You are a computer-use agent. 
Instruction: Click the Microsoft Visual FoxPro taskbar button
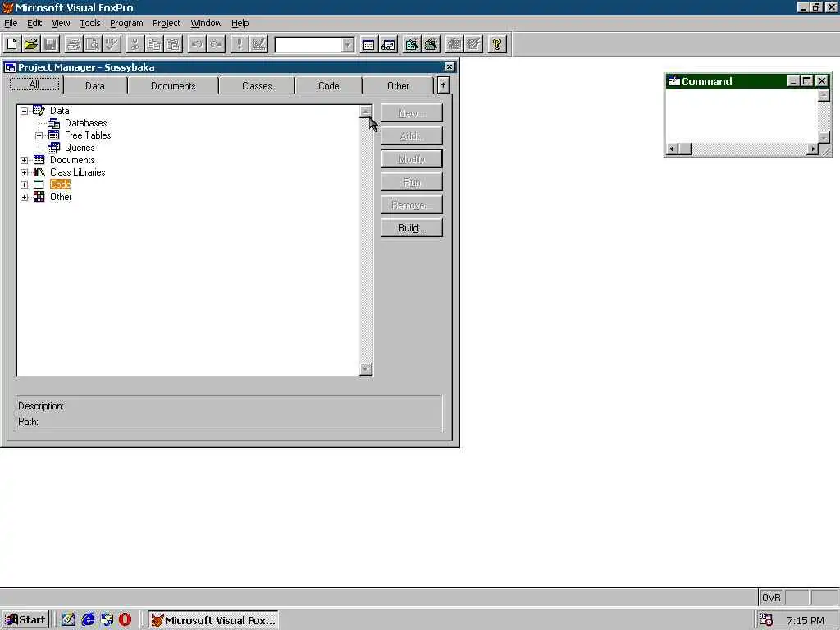(212, 620)
